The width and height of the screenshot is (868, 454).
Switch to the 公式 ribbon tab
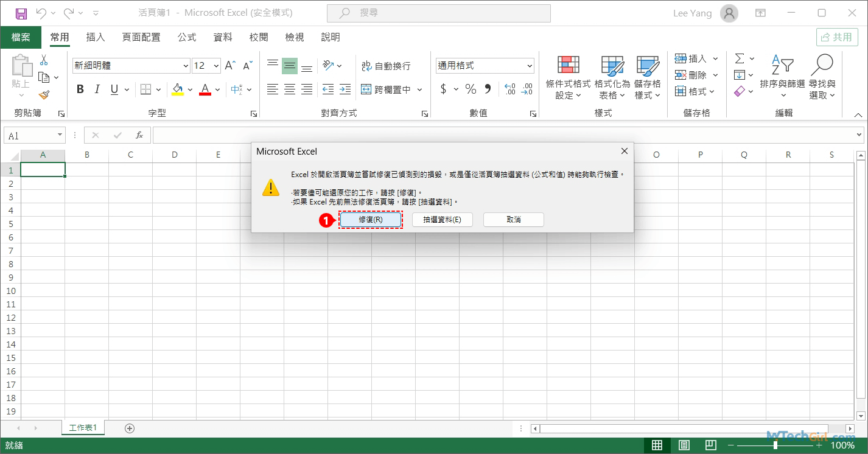click(x=187, y=37)
